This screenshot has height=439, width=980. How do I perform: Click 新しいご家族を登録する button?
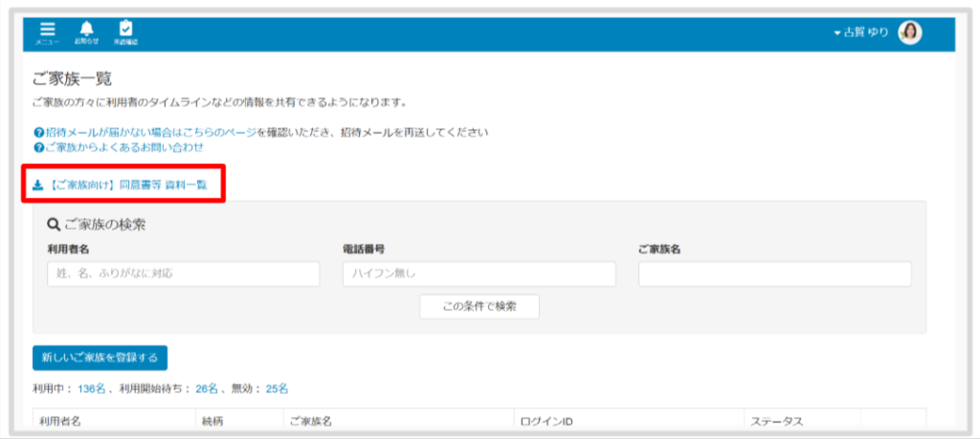click(100, 358)
